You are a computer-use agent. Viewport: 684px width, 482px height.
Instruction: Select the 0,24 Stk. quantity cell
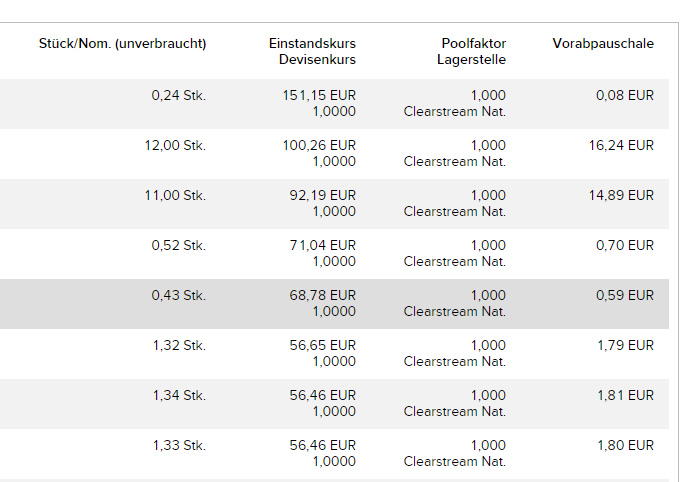pos(179,96)
